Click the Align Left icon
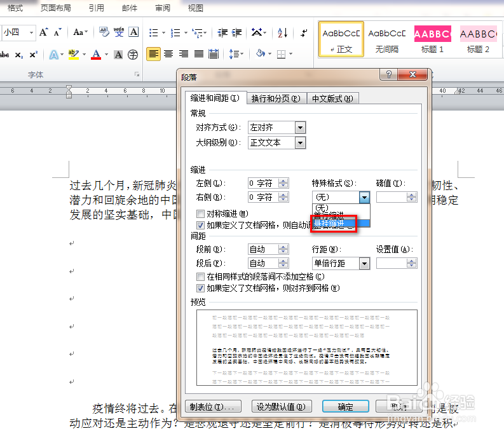This screenshot has width=504, height=436. tap(153, 54)
